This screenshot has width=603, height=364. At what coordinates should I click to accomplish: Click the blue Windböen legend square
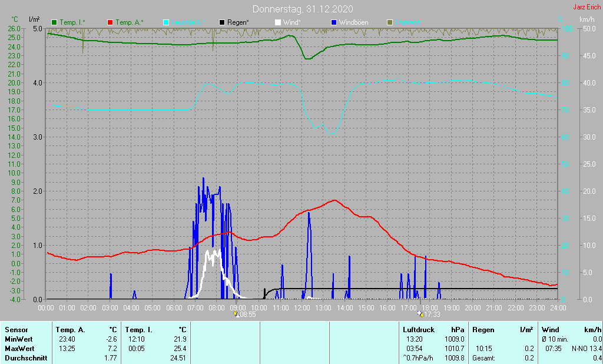(x=334, y=23)
